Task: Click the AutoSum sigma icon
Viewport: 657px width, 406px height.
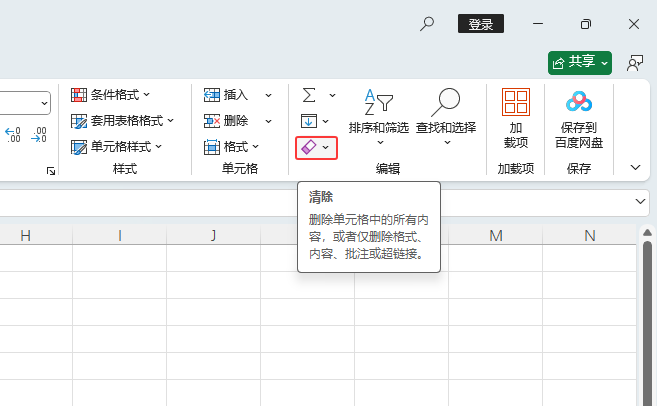Action: pos(309,95)
